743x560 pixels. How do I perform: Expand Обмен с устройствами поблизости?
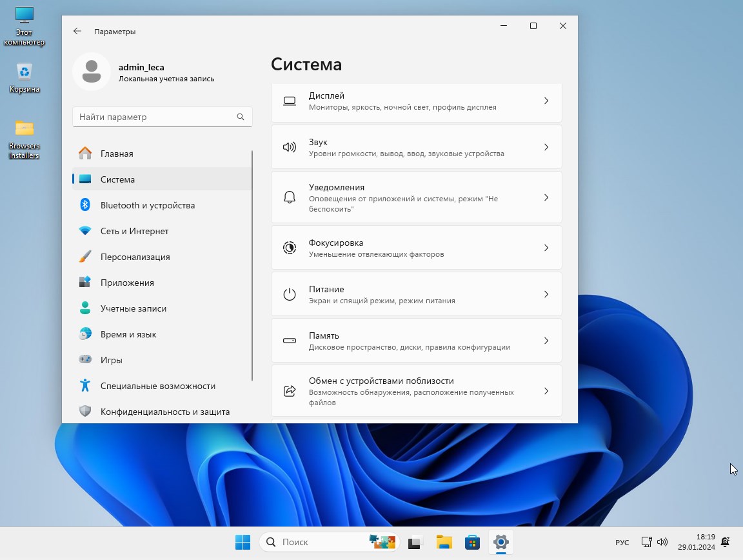click(546, 390)
